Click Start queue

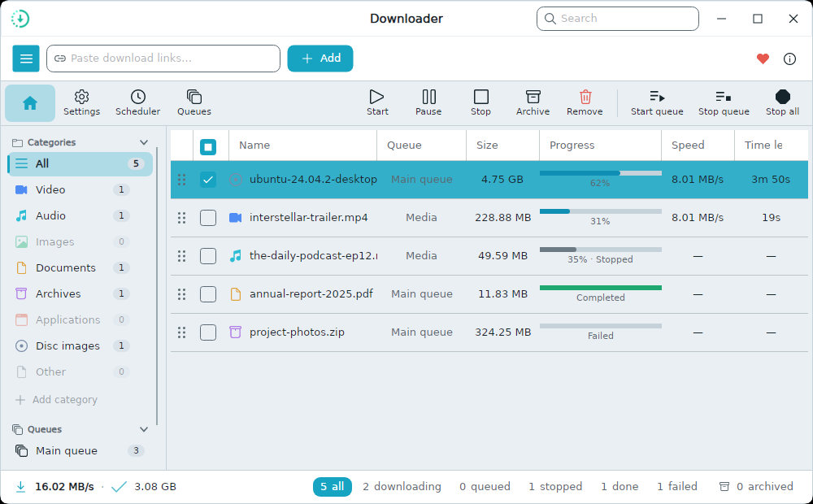click(657, 103)
